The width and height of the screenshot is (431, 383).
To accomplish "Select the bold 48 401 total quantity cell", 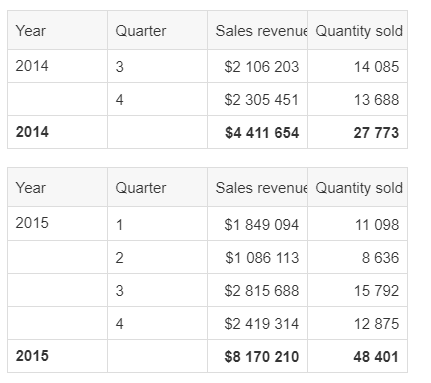I will click(x=357, y=356).
